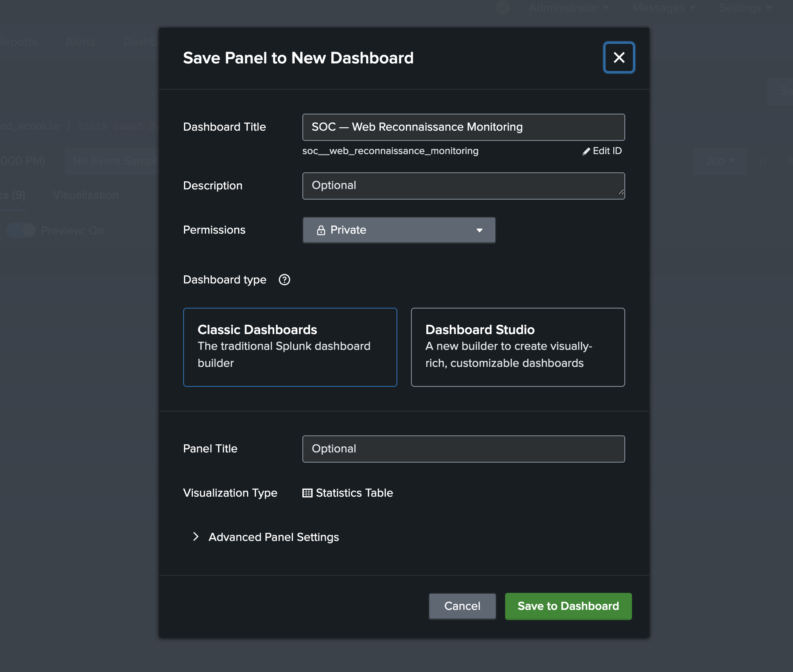
Task: Click the Statistics Table visualization icon
Action: coord(307,493)
